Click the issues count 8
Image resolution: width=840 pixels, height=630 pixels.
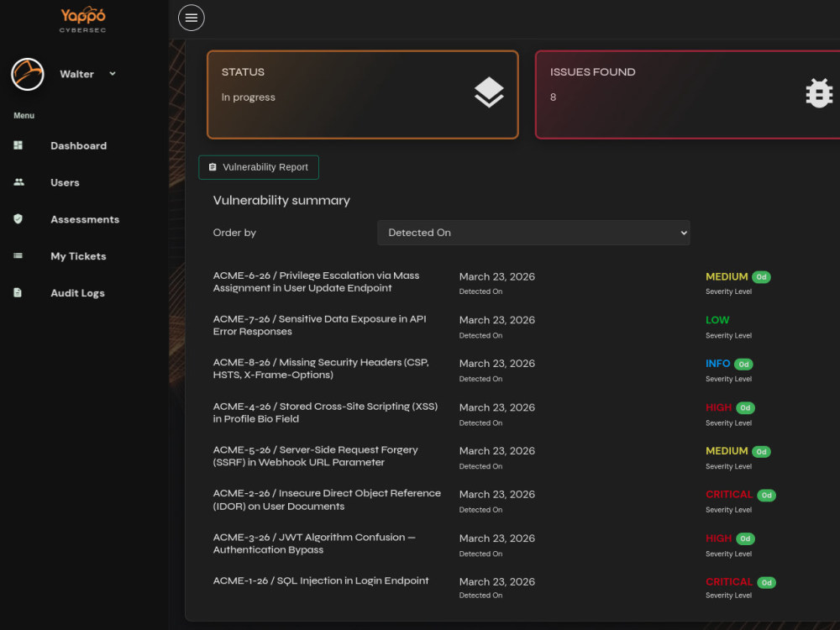coord(553,97)
